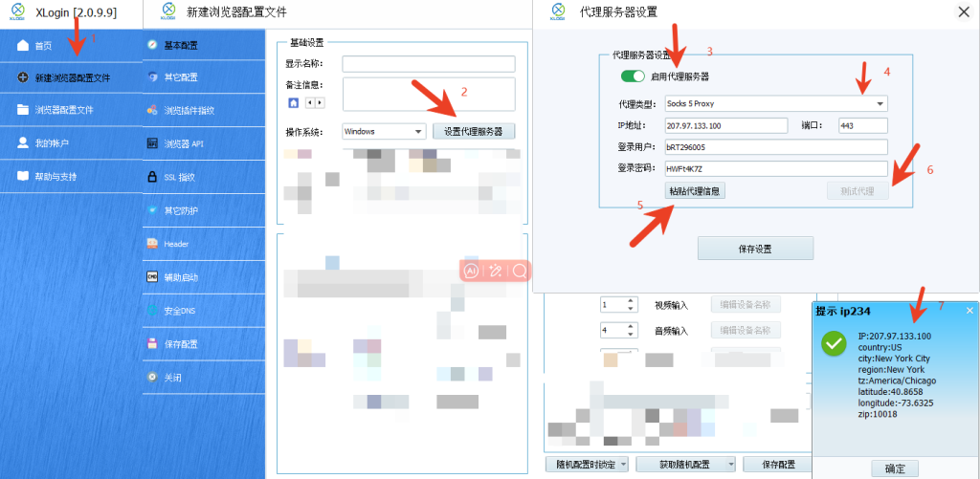Click 编辑设备名称 next to 视频输入
This screenshot has height=479, width=980.
coord(746,305)
